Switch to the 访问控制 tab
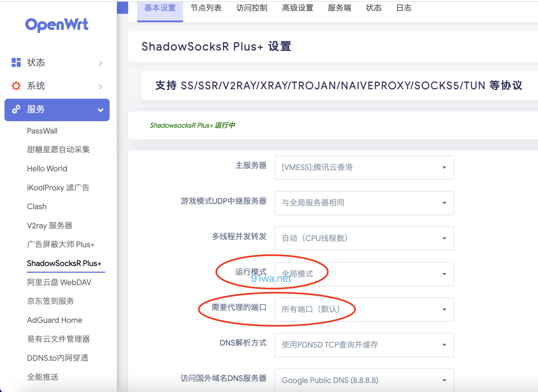The height and width of the screenshot is (392, 538). 252,8
